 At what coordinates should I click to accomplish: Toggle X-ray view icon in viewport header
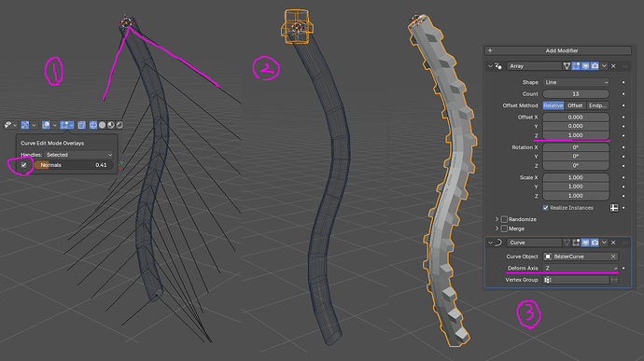81,125
